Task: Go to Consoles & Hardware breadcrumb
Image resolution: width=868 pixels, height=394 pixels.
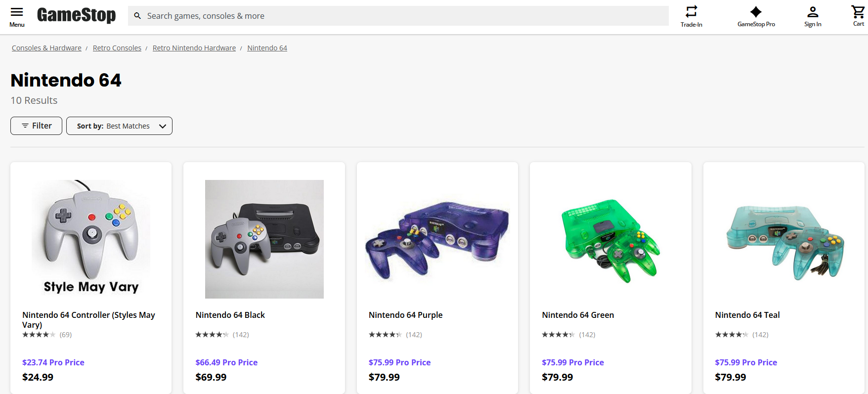Action: tap(46, 48)
